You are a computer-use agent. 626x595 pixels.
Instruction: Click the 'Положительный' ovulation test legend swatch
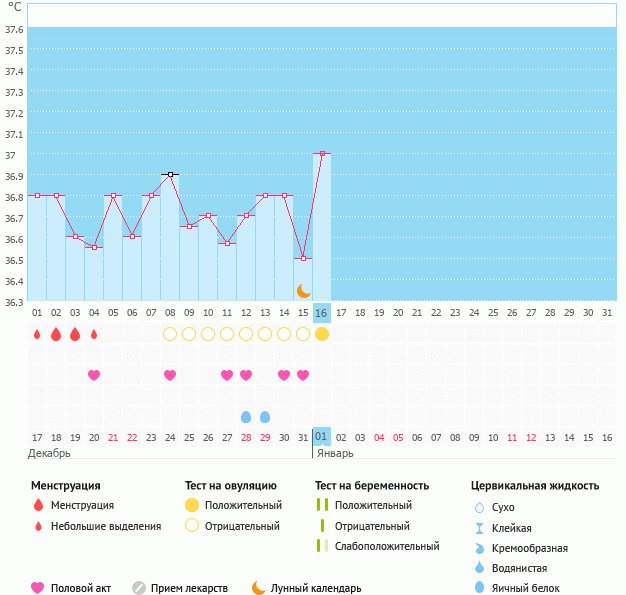pos(192,506)
